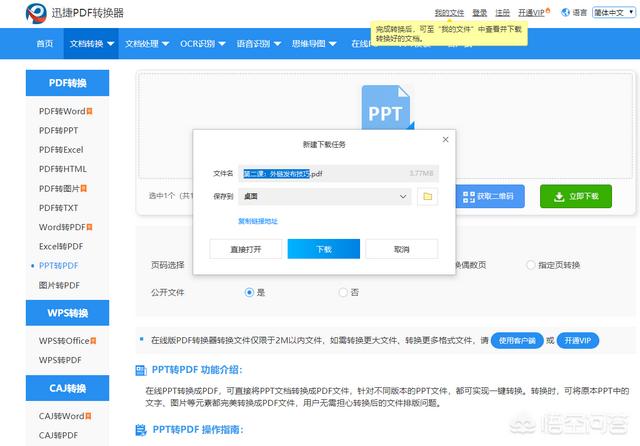This screenshot has width=640, height=446.
Task: Expand 思维导图 navigation menu
Action: pyautogui.click(x=314, y=44)
